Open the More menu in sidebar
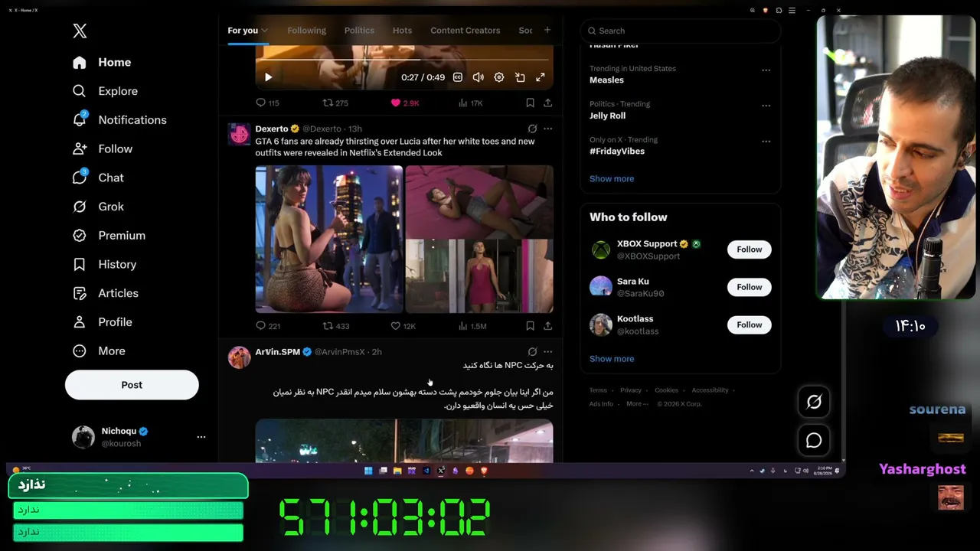This screenshot has width=980, height=551. point(99,351)
